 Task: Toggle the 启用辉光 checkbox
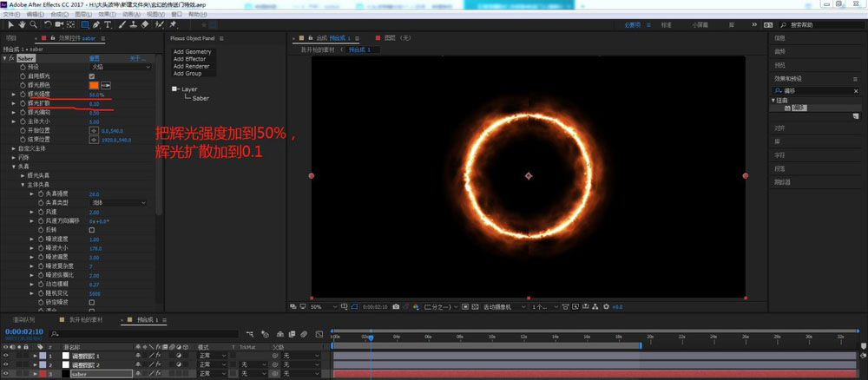[93, 76]
